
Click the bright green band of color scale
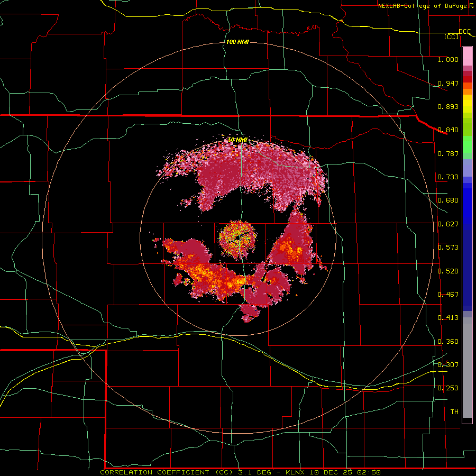coord(467,144)
